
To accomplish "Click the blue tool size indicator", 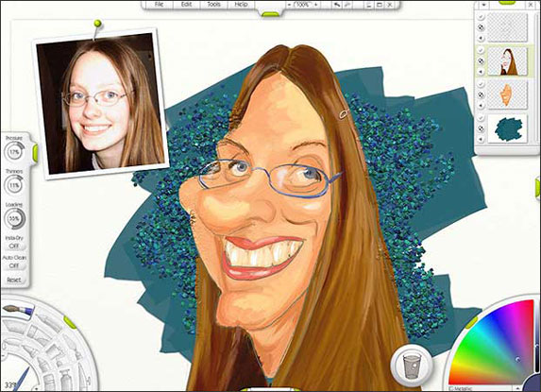I will 22,379.
